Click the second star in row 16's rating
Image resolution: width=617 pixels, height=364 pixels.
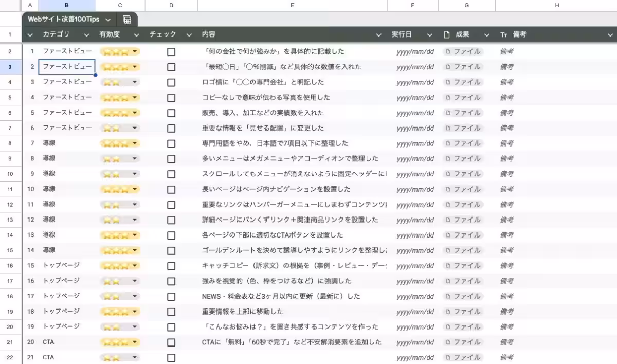tap(113, 265)
